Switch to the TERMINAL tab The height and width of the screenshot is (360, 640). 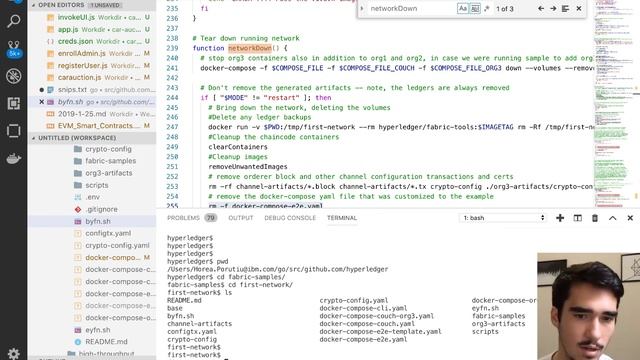(x=342, y=218)
